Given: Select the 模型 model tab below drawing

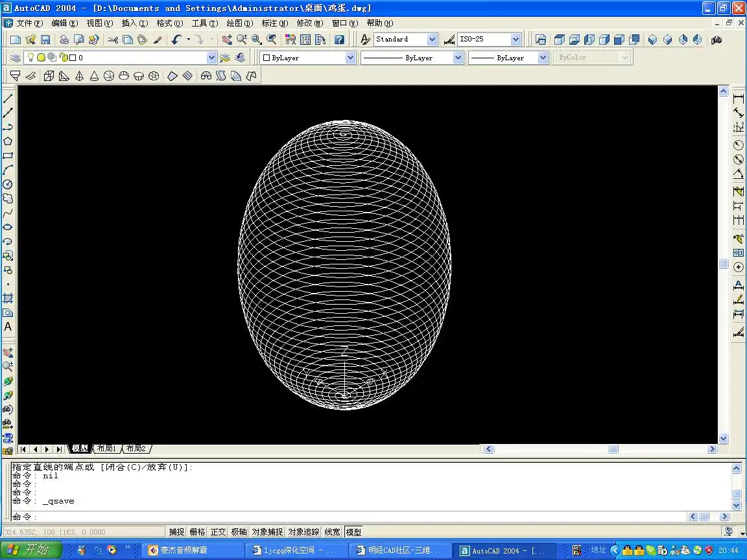Looking at the screenshot, I should tap(80, 449).
